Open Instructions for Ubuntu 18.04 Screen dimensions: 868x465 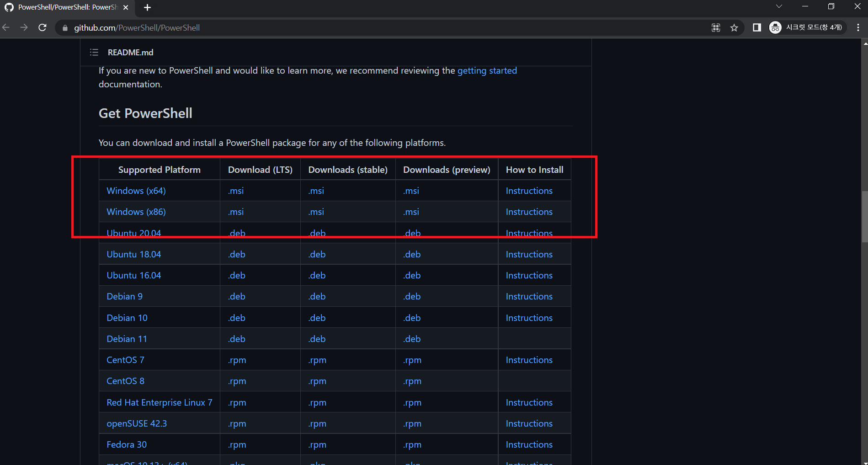[529, 254]
